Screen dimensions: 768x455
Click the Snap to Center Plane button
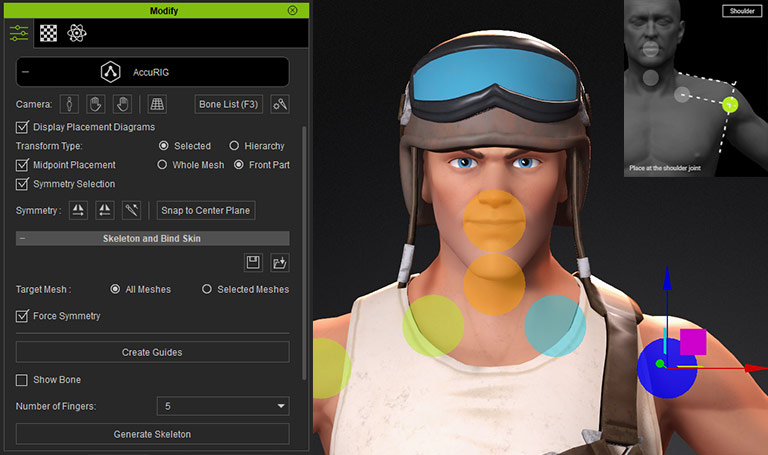point(207,210)
